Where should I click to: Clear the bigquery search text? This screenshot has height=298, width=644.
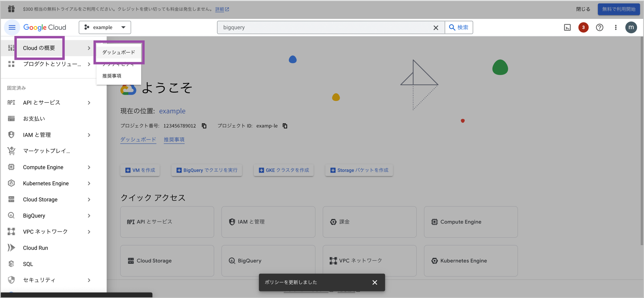pyautogui.click(x=436, y=28)
